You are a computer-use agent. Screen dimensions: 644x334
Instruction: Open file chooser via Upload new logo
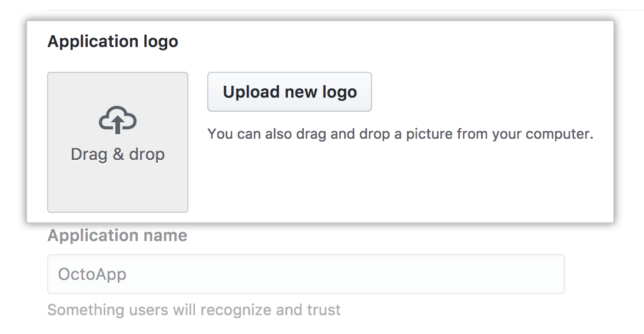[290, 92]
